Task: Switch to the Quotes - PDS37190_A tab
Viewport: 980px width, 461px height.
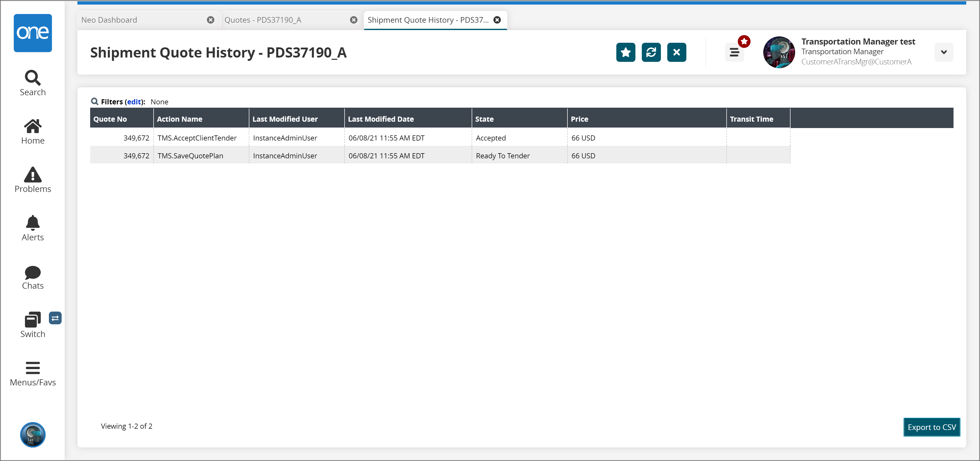Action: tap(263, 20)
